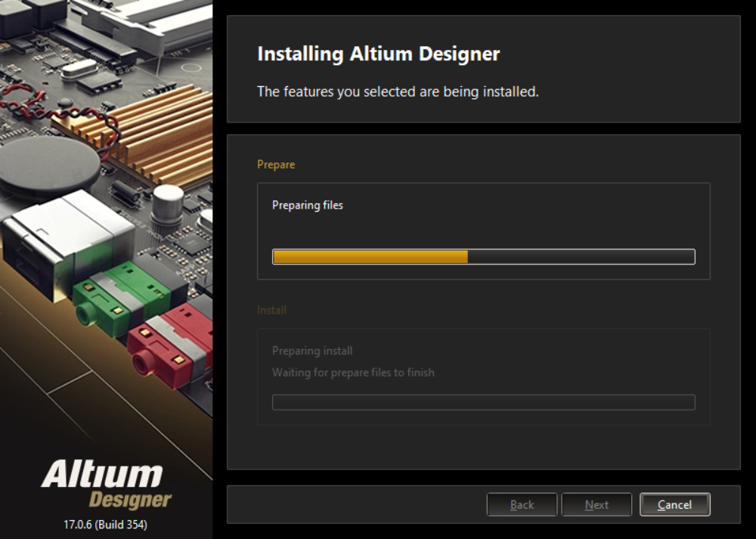This screenshot has width=756, height=539.
Task: Click the dimmed "Install" section label
Action: (271, 310)
